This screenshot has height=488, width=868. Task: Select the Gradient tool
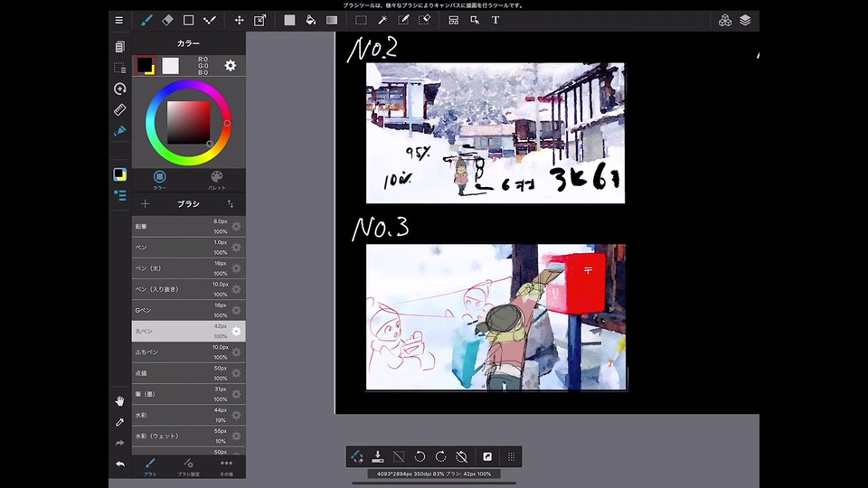(x=332, y=21)
